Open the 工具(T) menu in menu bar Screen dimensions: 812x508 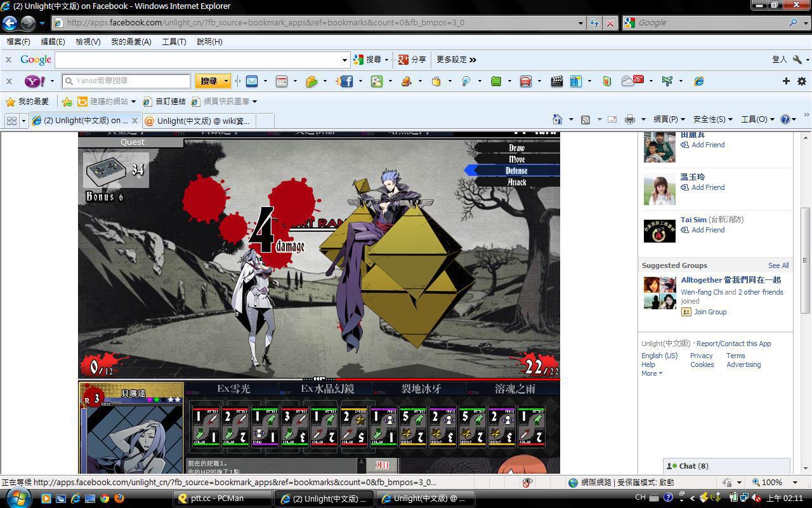pyautogui.click(x=173, y=42)
